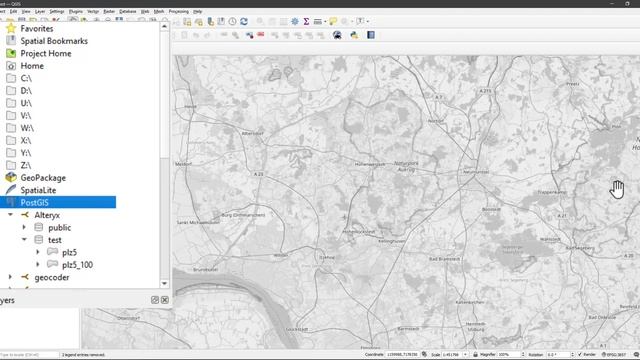Click the Coordinate input field
Viewport: 640px width, 360px height.
coord(403,355)
